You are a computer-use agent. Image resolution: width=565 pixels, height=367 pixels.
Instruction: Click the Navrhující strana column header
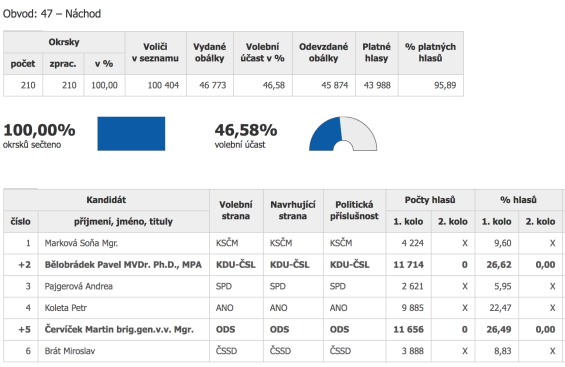pos(293,210)
